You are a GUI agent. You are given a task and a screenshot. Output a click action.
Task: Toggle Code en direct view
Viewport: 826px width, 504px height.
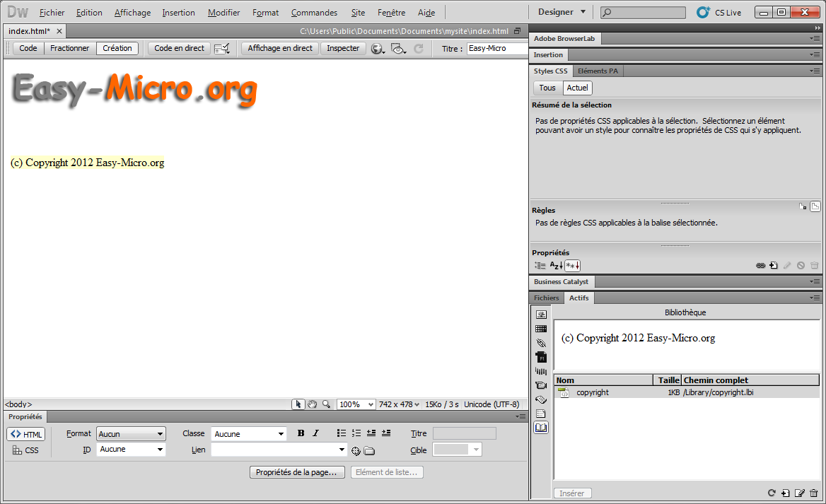[x=179, y=48]
